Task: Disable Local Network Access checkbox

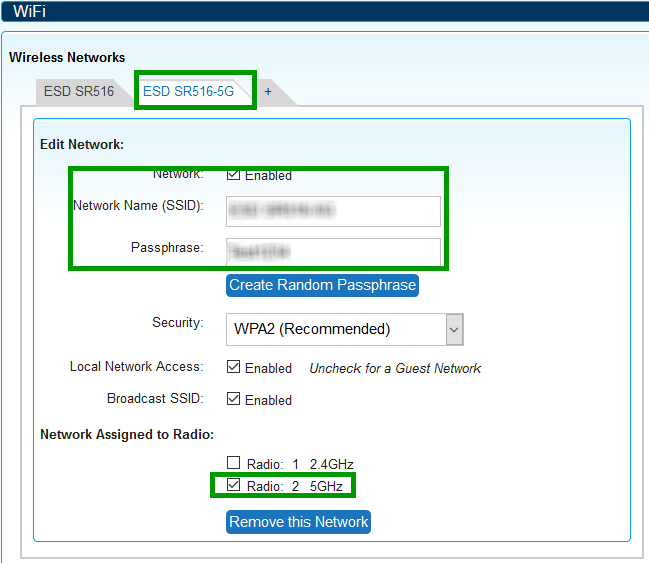Action: pos(233,367)
